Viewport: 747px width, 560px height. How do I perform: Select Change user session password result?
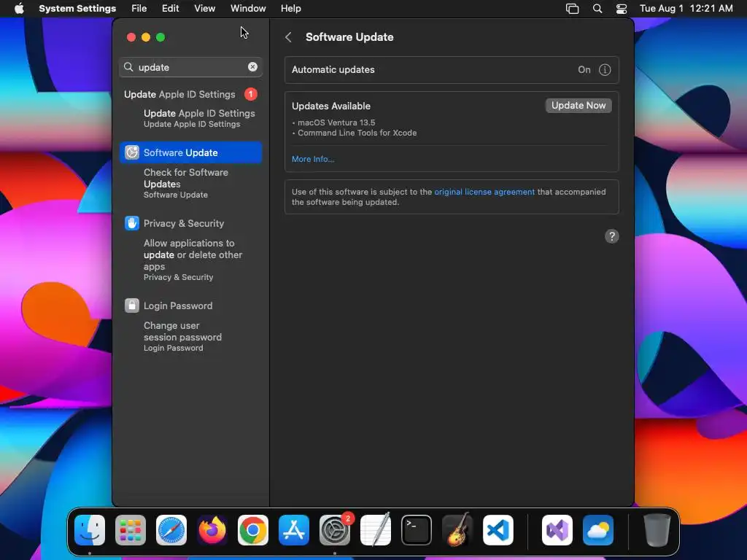pos(182,336)
